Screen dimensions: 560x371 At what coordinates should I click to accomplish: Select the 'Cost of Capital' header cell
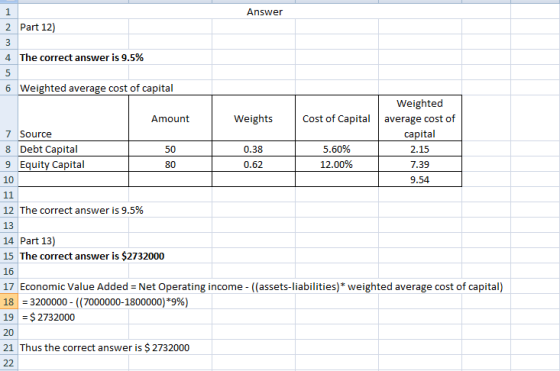point(336,118)
